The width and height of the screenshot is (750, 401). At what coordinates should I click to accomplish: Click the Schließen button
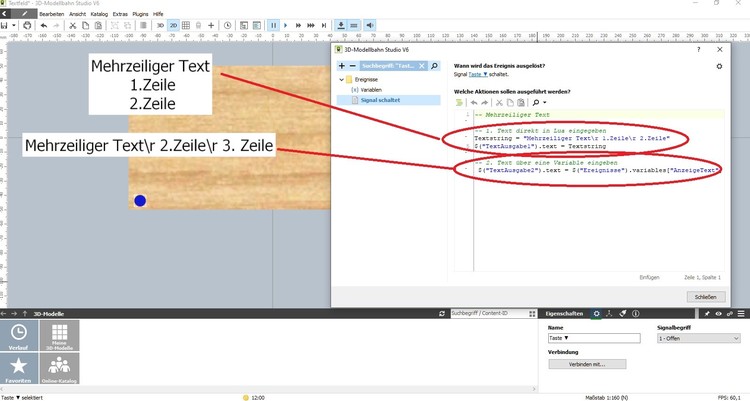coord(706,297)
